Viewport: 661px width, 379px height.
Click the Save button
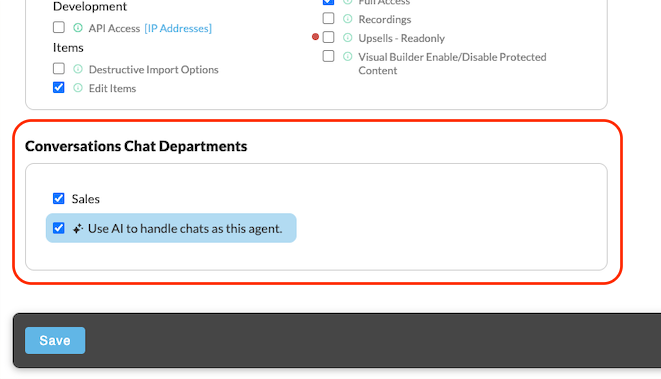click(x=55, y=340)
